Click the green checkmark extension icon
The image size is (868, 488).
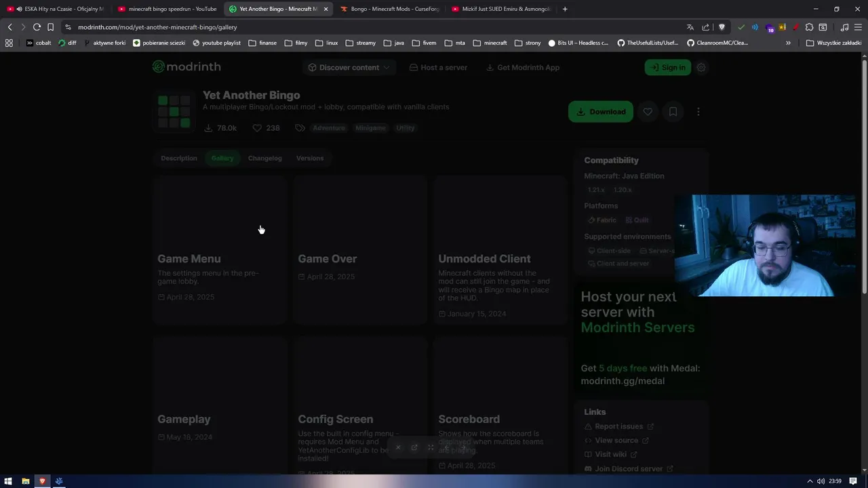click(x=741, y=27)
